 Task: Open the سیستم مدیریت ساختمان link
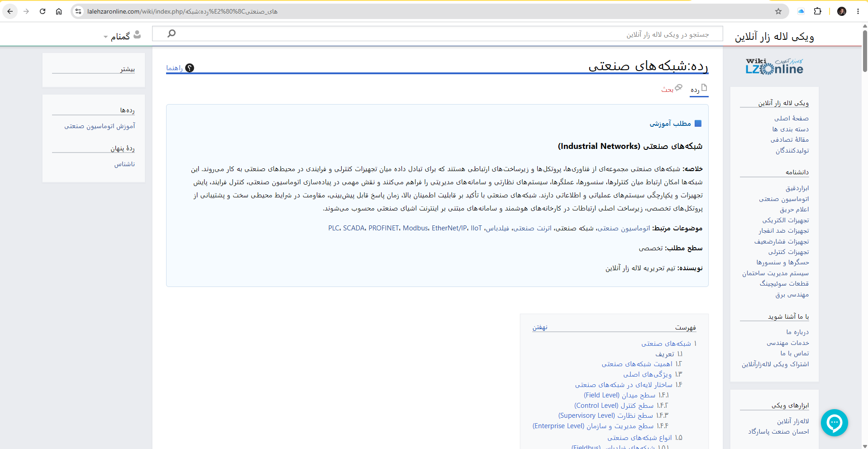pos(775,273)
